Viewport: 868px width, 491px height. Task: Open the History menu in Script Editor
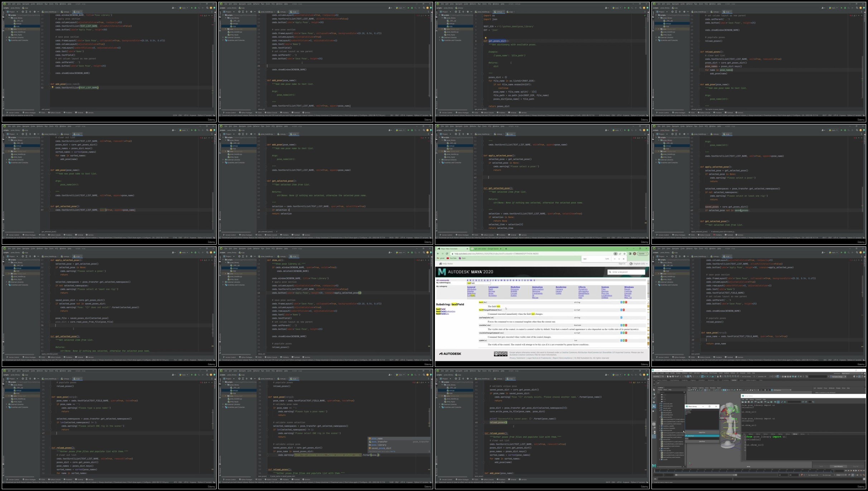click(x=752, y=399)
